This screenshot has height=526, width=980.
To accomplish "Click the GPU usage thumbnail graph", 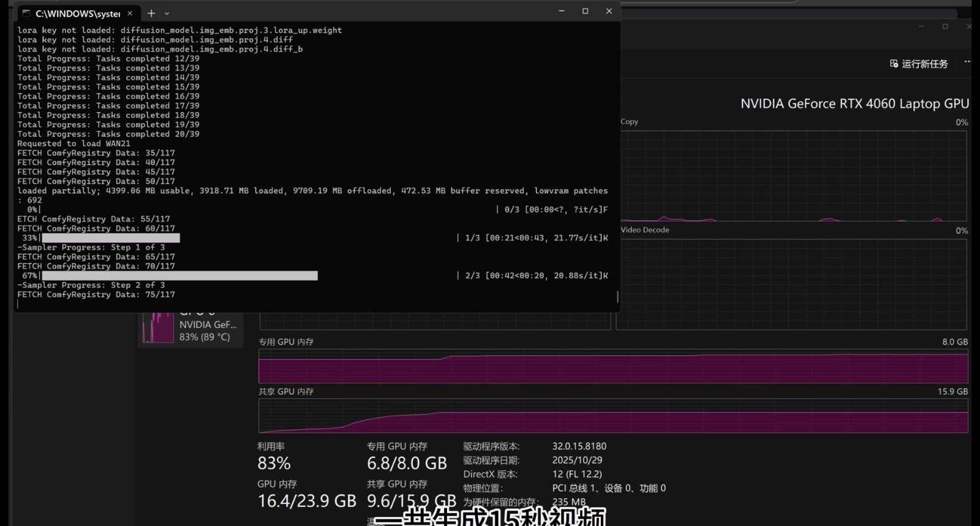I will click(158, 328).
